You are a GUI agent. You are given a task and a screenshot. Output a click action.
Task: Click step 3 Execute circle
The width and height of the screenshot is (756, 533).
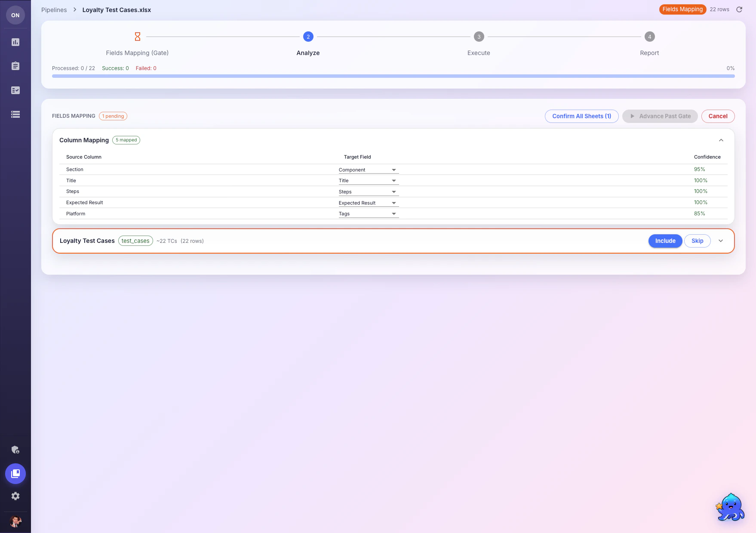click(x=479, y=37)
